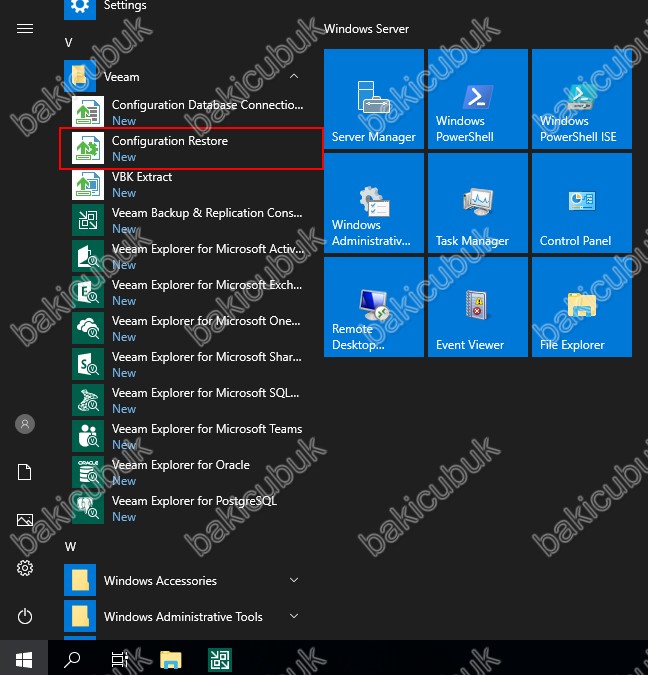Viewport: 648px width, 675px height.
Task: Open Veeam Explorer for PostgreSQL icon
Action: click(x=88, y=508)
